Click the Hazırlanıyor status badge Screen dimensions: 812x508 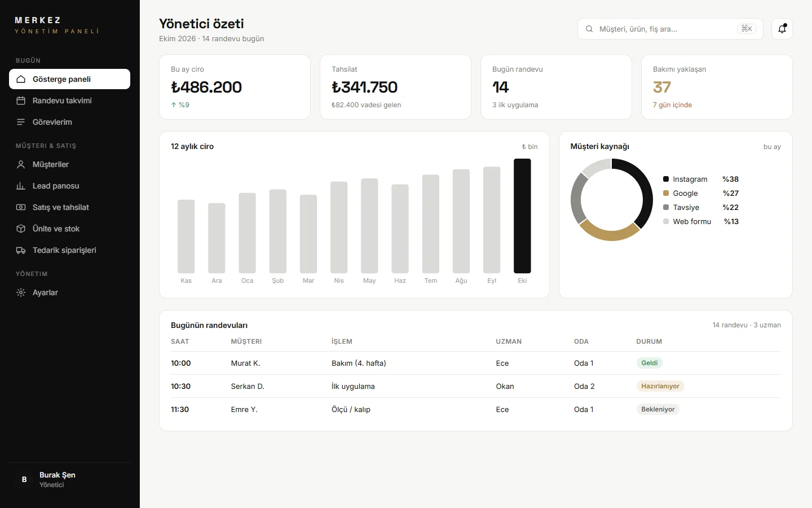[660, 386]
